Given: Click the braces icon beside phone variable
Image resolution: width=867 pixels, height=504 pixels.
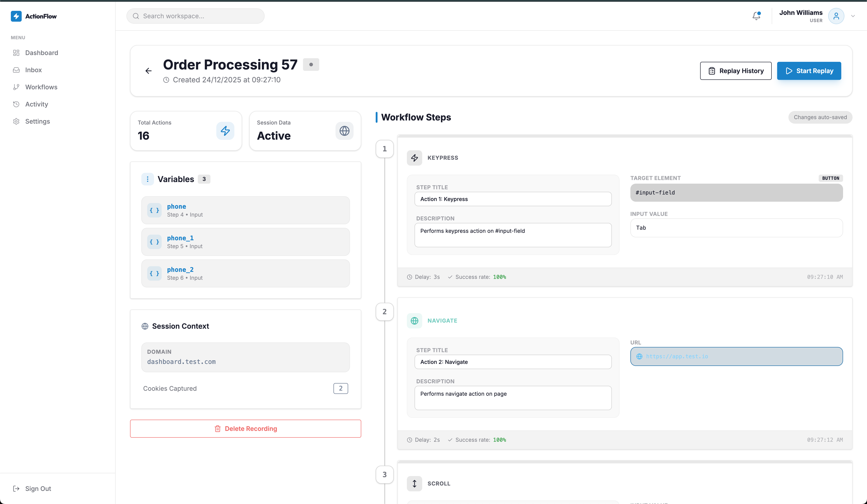Looking at the screenshot, I should (154, 210).
